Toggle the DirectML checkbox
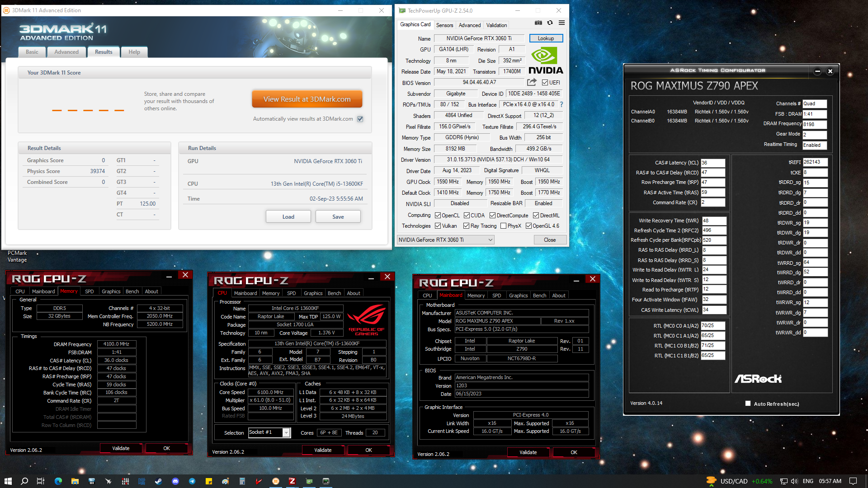The height and width of the screenshot is (488, 868). pos(536,216)
